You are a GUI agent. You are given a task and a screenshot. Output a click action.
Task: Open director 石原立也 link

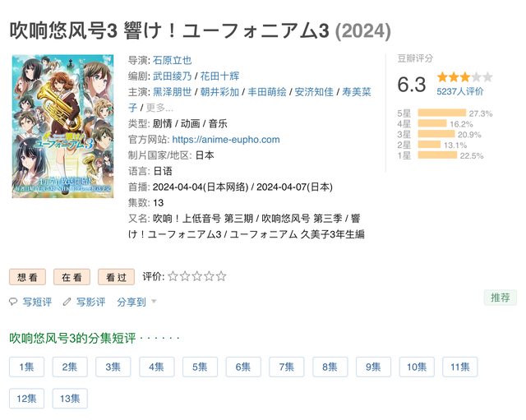172,60
